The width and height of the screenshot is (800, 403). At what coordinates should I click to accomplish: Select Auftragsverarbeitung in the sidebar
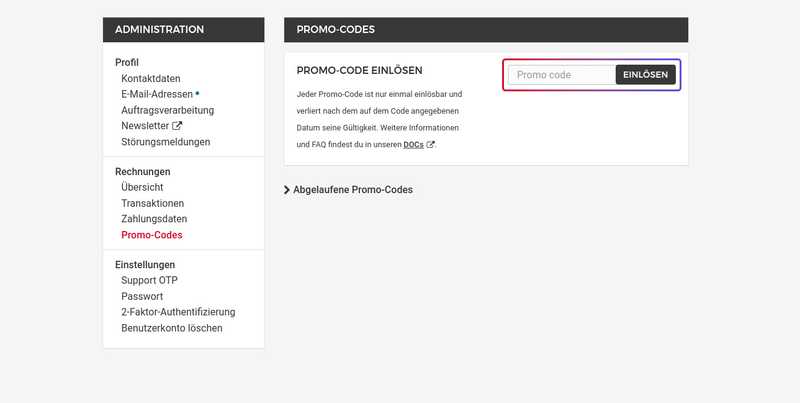(x=167, y=110)
